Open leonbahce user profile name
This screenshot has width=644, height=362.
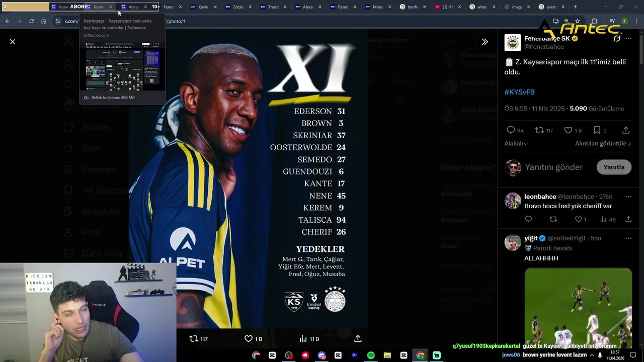click(540, 197)
